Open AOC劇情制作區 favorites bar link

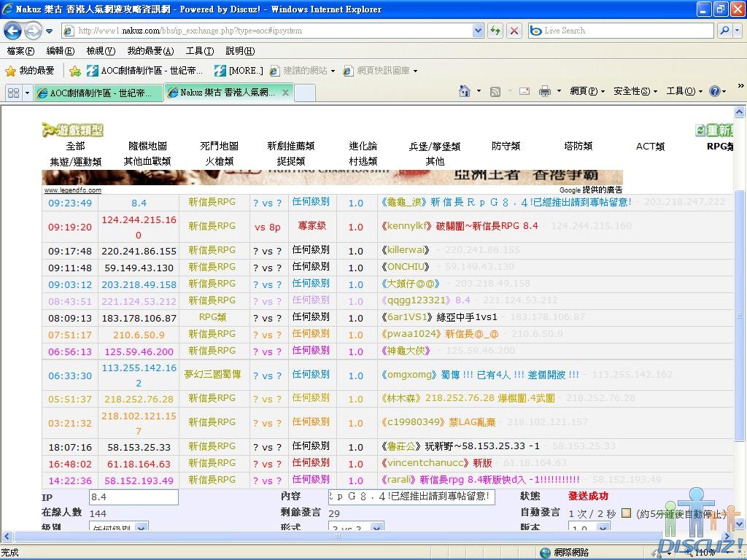pyautogui.click(x=145, y=71)
